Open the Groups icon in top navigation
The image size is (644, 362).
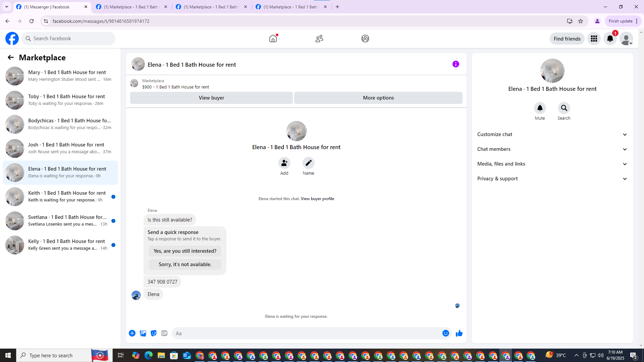[x=365, y=39]
